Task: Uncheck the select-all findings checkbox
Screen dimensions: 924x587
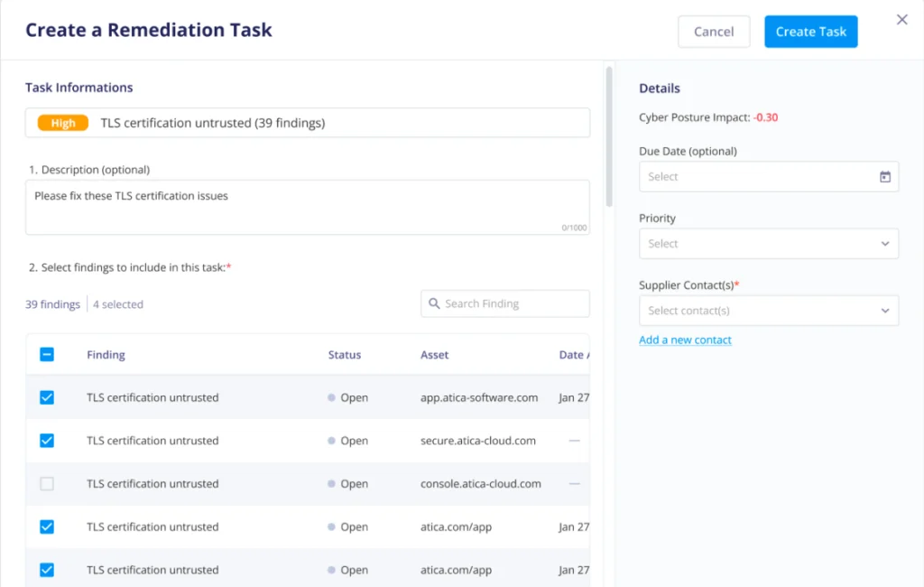Action: [x=47, y=354]
